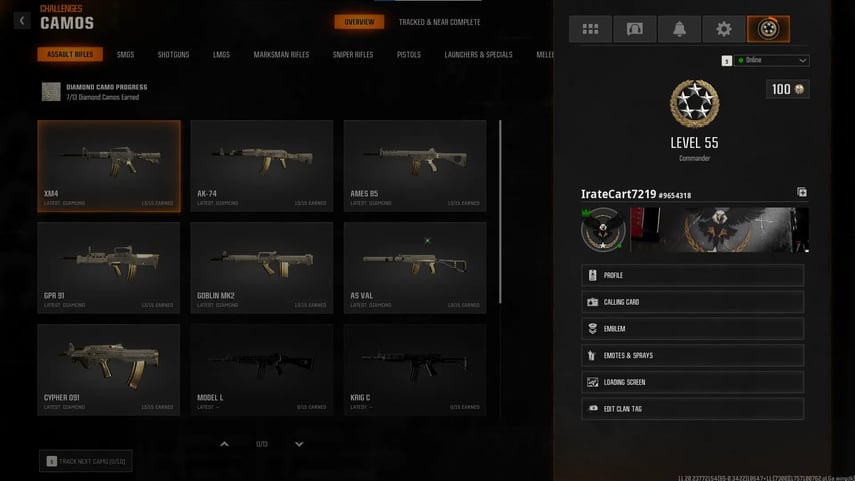Click the weapon list vertical scrollbar
The image size is (855, 481).
[500, 212]
